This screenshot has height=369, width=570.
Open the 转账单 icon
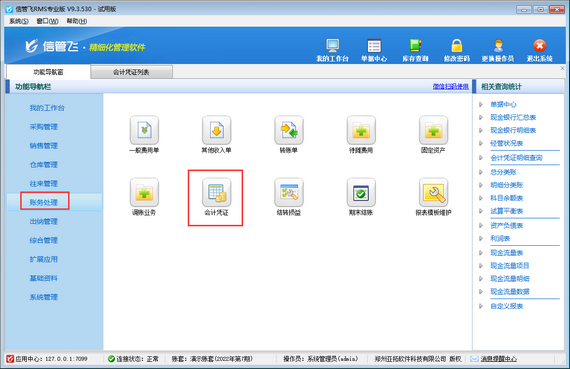coord(289,130)
